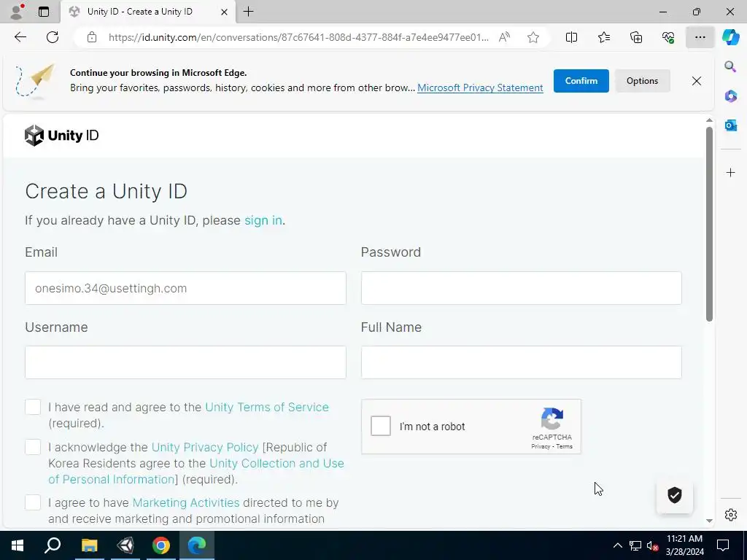Open Edge Settings and more menu
747x560 pixels.
(x=700, y=37)
